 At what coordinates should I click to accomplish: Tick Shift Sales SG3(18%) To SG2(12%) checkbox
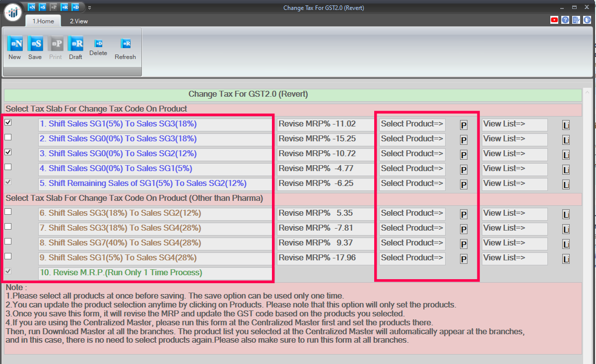[8, 211]
